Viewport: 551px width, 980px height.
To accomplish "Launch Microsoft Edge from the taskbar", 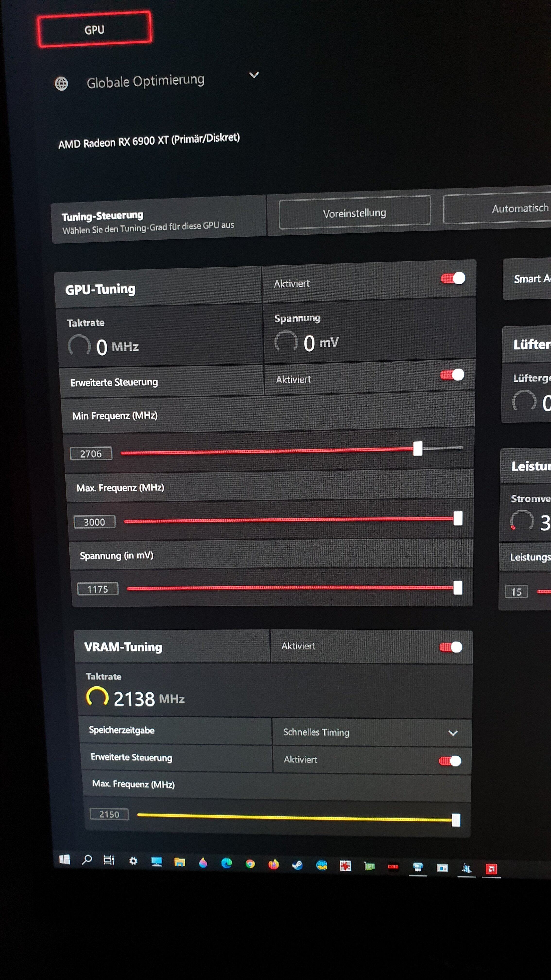I will 227,863.
